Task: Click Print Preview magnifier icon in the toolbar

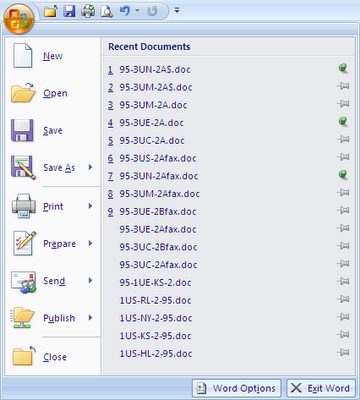Action: (107, 11)
